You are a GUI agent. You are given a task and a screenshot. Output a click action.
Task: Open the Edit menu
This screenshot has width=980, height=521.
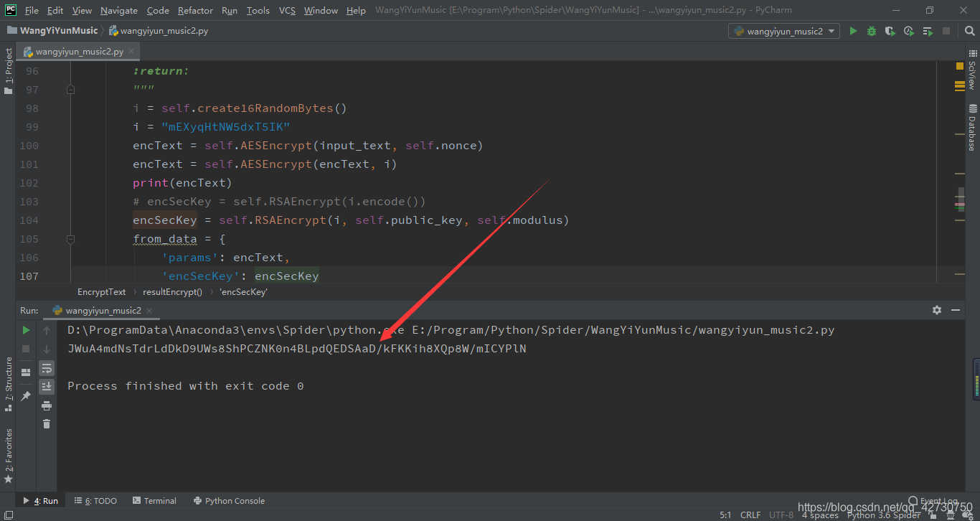pyautogui.click(x=55, y=10)
